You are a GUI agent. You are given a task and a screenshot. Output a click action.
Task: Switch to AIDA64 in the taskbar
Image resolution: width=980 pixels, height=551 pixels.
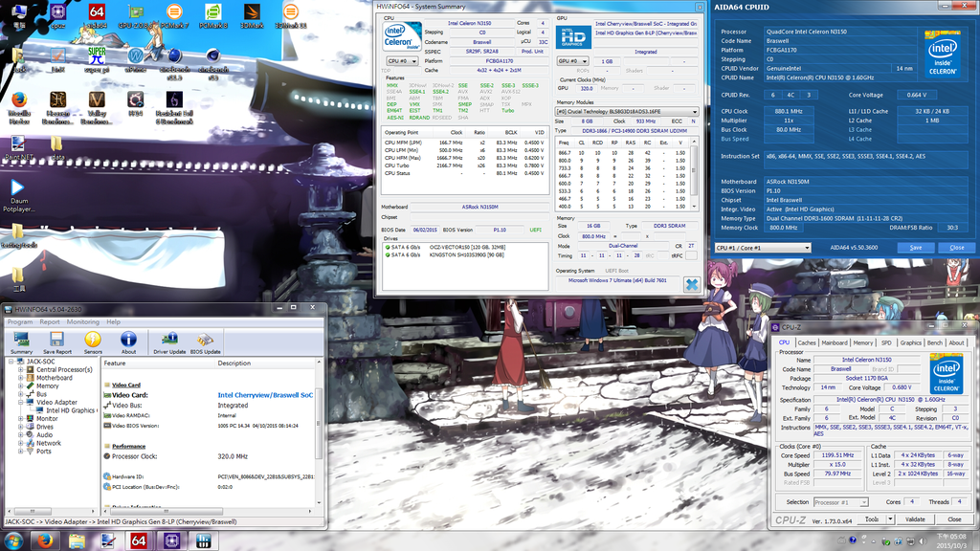(139, 540)
